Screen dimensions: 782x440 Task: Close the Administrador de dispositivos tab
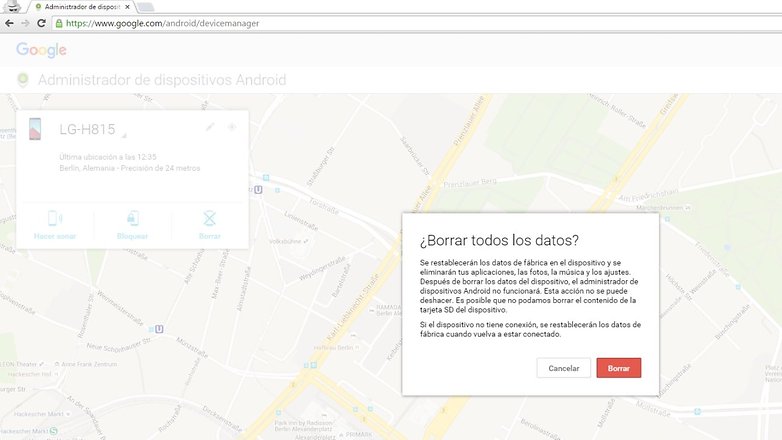click(128, 7)
